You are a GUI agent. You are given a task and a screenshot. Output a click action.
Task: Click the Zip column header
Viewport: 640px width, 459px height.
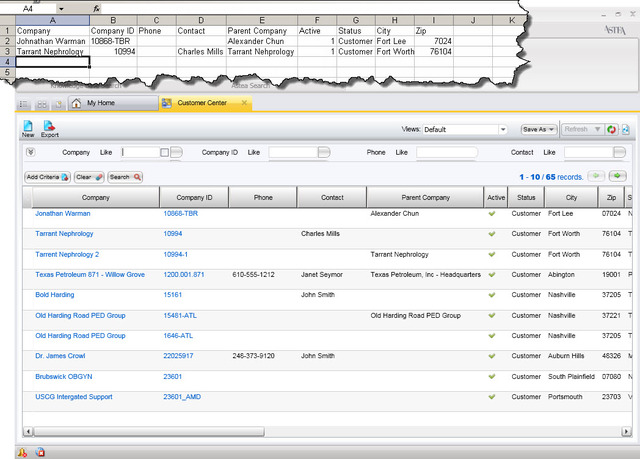611,197
